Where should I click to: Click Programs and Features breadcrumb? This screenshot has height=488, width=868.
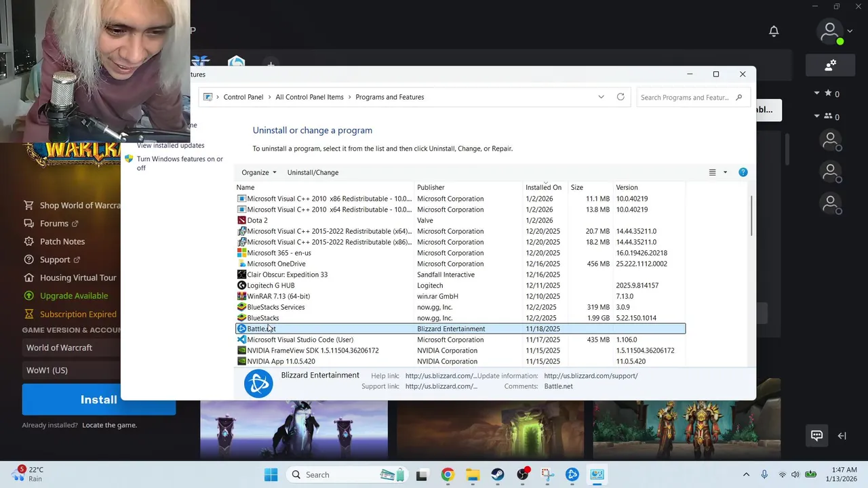point(390,97)
